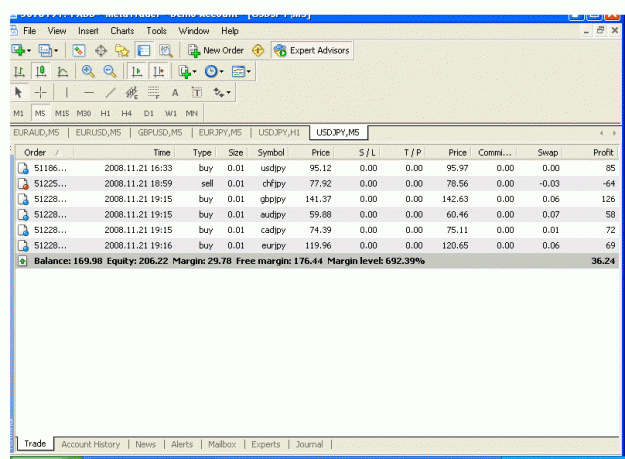Click the Expert Advisors button
This screenshot has width=625, height=459.
click(312, 51)
